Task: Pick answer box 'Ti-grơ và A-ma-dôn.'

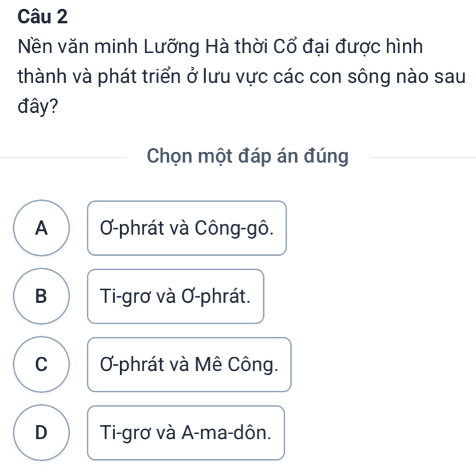Action: click(186, 432)
